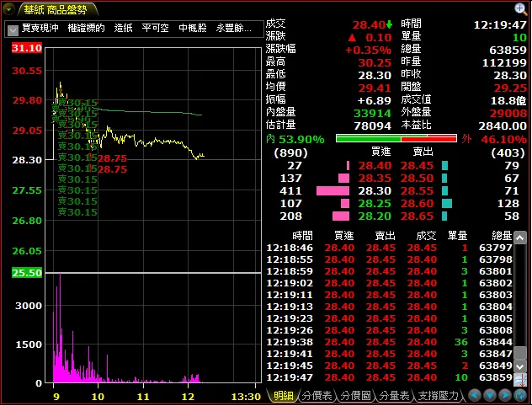Image resolution: width=532 pixels, height=406 pixels.
Task: Click the upper limit price label 31.10
Action: coord(27,48)
